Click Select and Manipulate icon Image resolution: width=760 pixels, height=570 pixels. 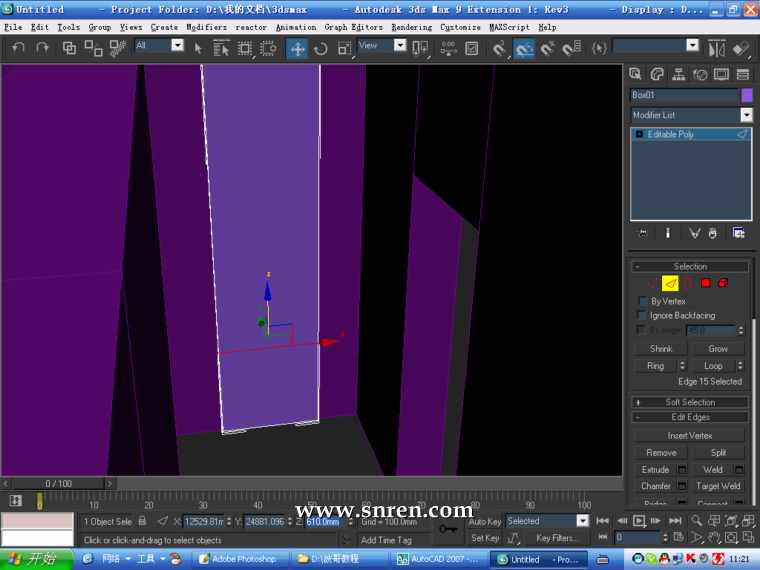click(x=448, y=48)
